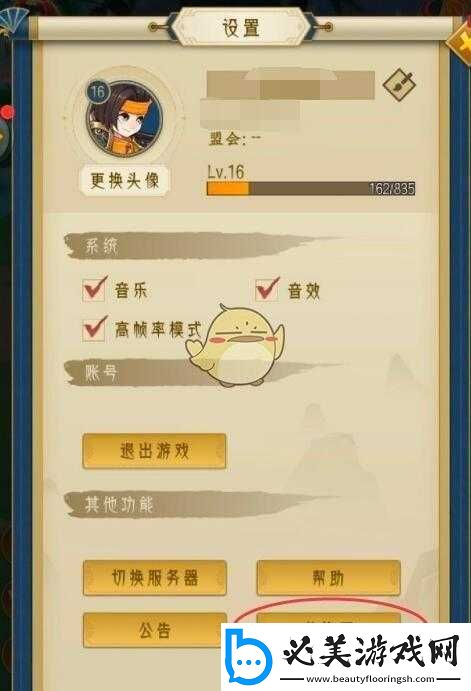Tap the player avatar portrait
The image size is (471, 691).
pos(125,119)
